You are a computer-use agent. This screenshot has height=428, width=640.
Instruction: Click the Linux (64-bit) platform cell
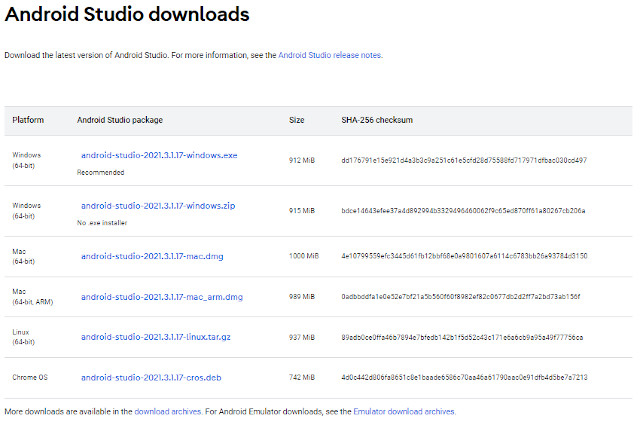click(x=23, y=337)
